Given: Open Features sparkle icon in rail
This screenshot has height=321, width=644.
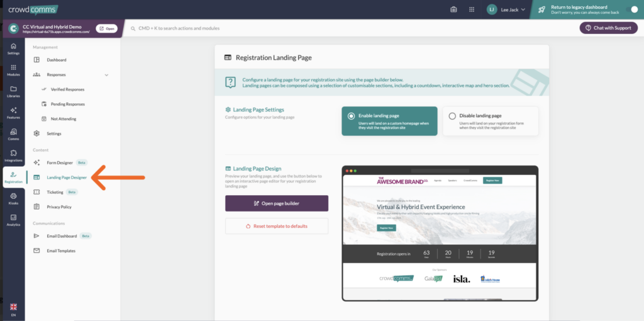Looking at the screenshot, I should 13,113.
